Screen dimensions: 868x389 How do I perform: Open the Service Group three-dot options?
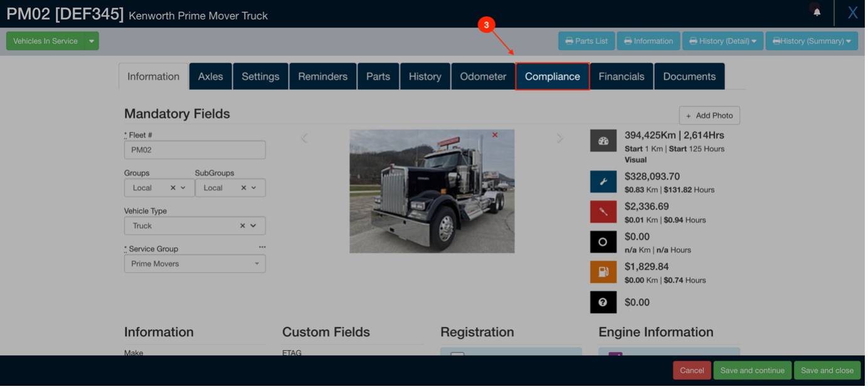(262, 247)
